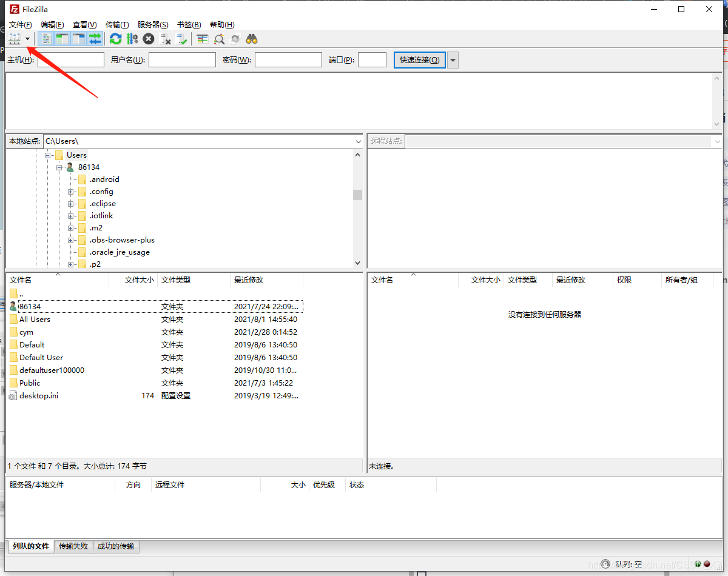
Task: Sort remote files by 所有者/组 column
Action: tap(687, 280)
